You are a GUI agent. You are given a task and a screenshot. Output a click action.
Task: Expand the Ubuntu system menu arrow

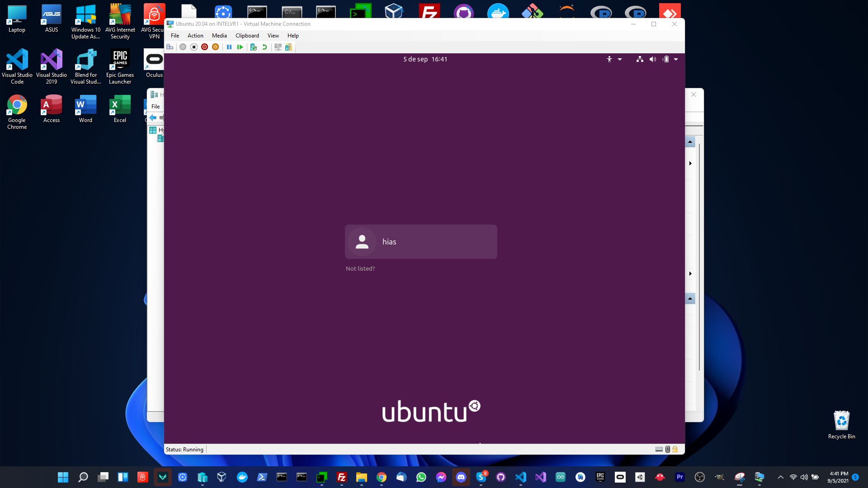[x=676, y=59]
